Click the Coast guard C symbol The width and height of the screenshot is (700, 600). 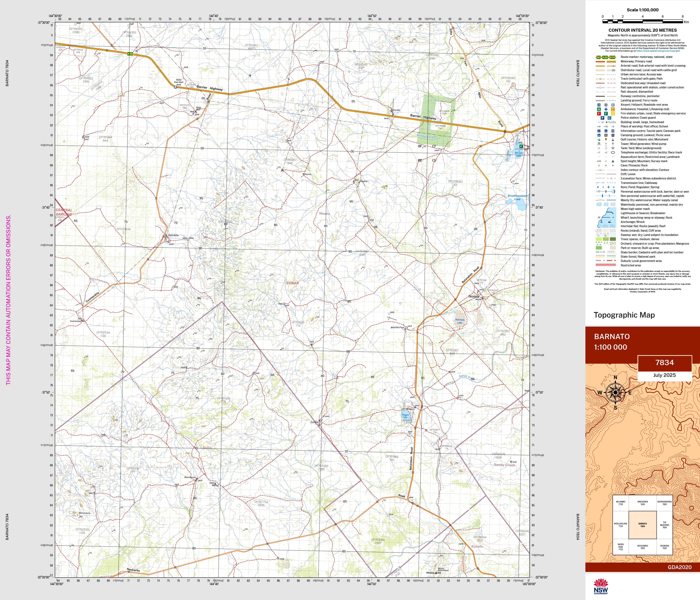[x=609, y=118]
